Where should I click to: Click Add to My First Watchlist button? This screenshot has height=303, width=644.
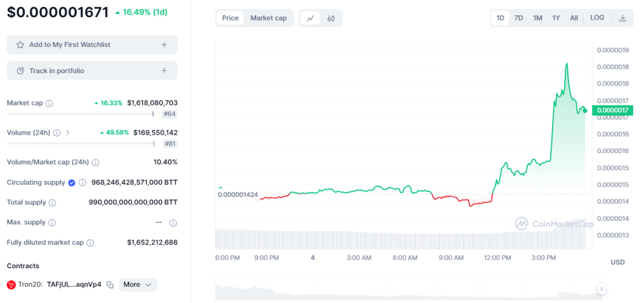[92, 45]
